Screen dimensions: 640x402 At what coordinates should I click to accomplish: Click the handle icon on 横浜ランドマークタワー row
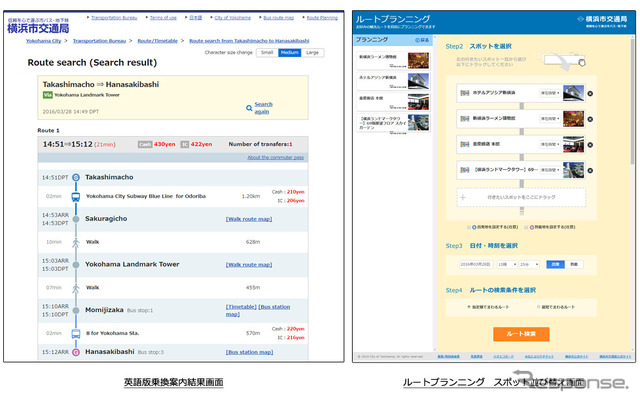pyautogui.click(x=464, y=170)
